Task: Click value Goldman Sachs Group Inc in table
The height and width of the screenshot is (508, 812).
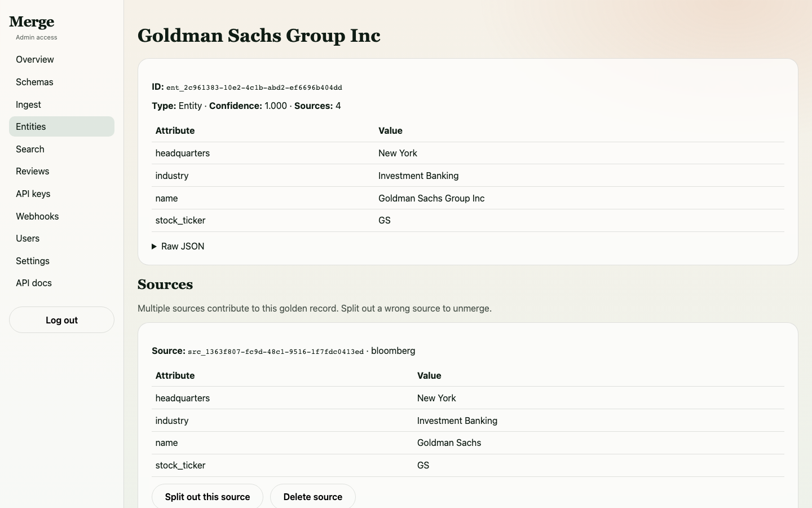Action: [431, 198]
